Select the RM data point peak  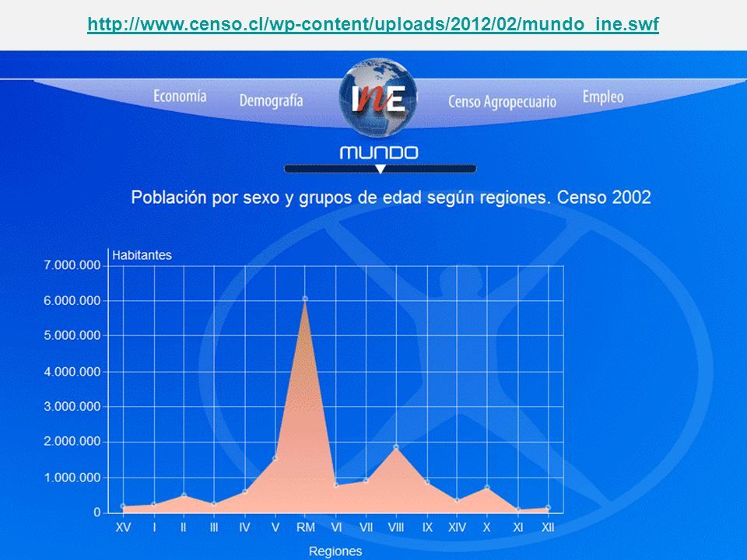(x=305, y=299)
